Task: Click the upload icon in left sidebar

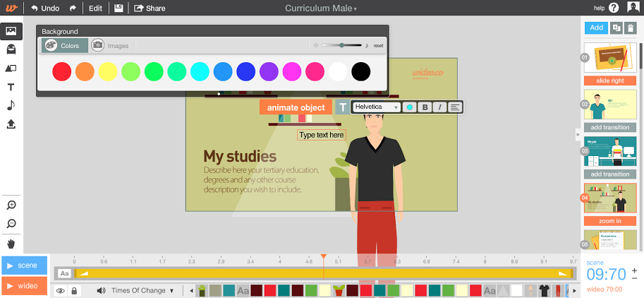Action: 11,124
